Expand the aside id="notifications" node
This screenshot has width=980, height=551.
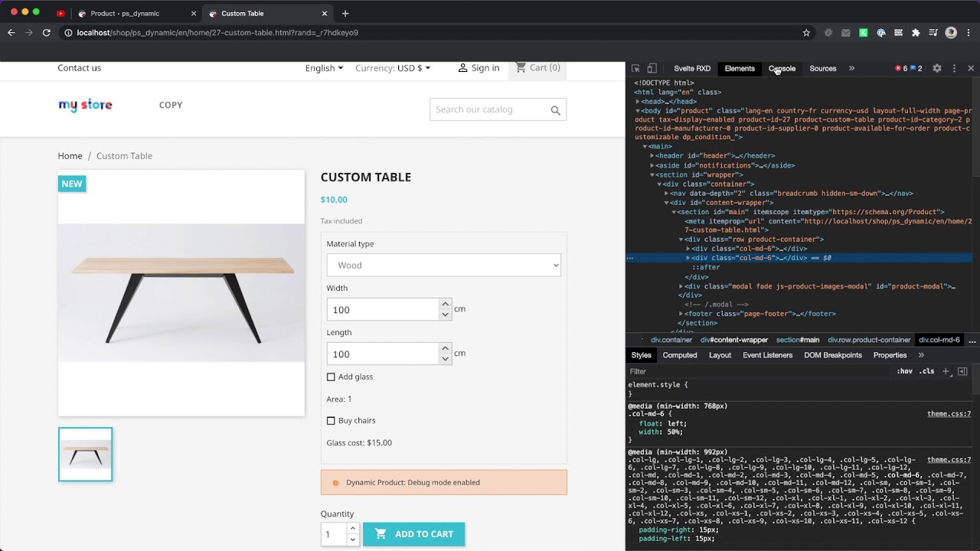pyautogui.click(x=652, y=165)
